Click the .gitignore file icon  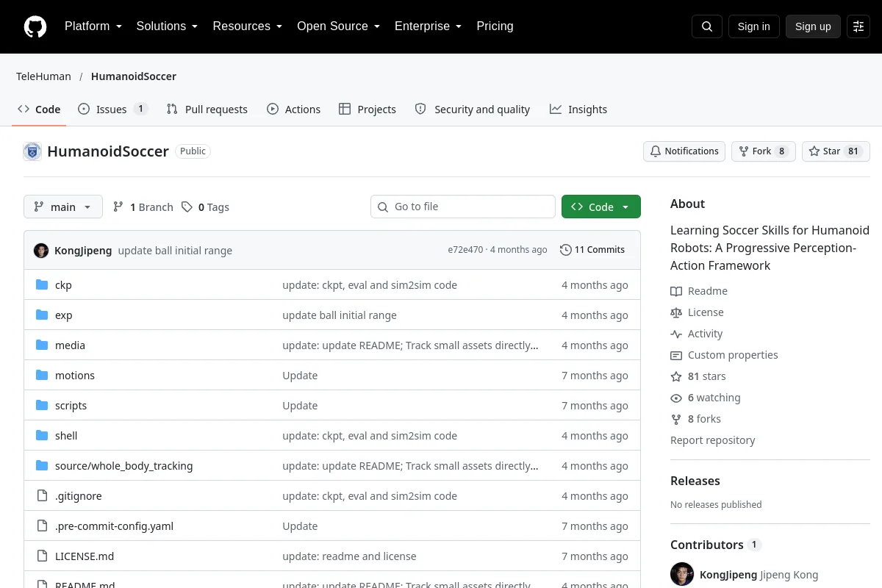42,496
